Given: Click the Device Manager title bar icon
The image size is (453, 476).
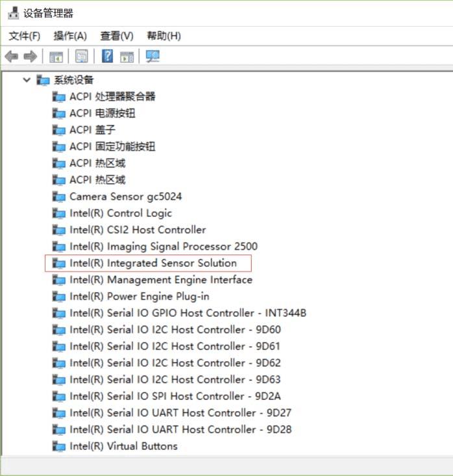Looking at the screenshot, I should 13,13.
